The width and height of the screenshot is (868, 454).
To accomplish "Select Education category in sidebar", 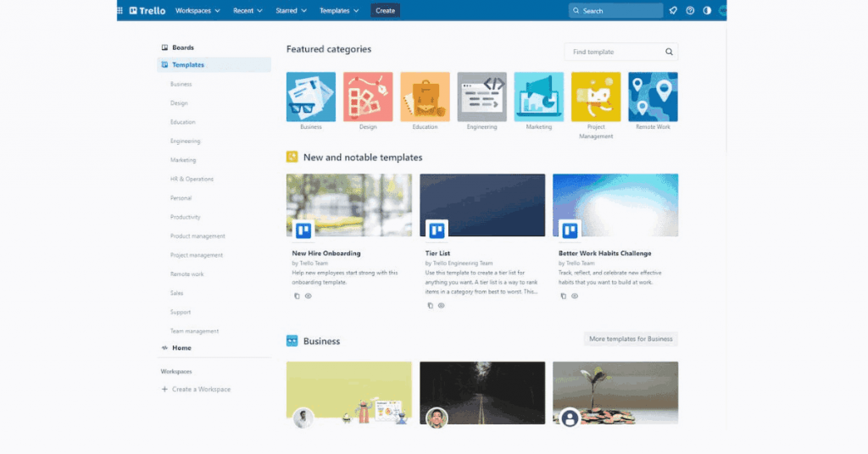I will click(183, 122).
